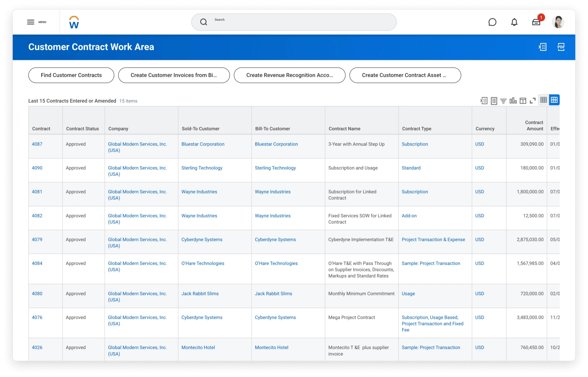Open Workday notifications bell

514,22
